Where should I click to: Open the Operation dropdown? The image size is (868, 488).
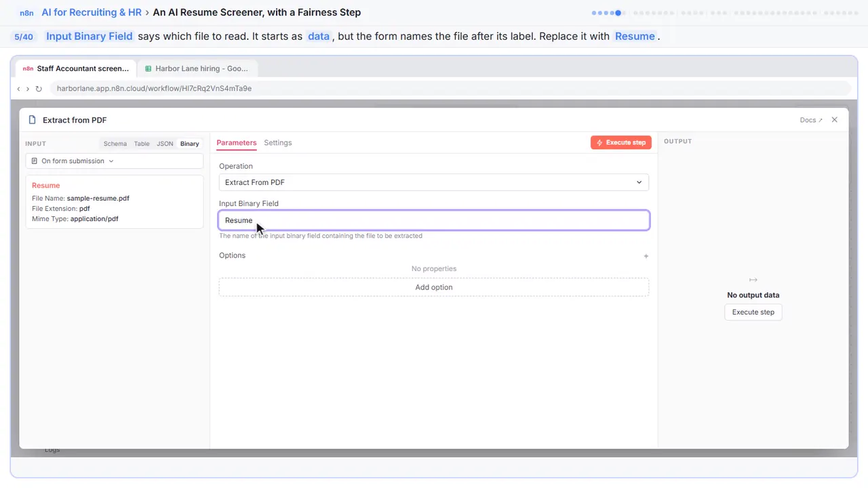point(434,182)
